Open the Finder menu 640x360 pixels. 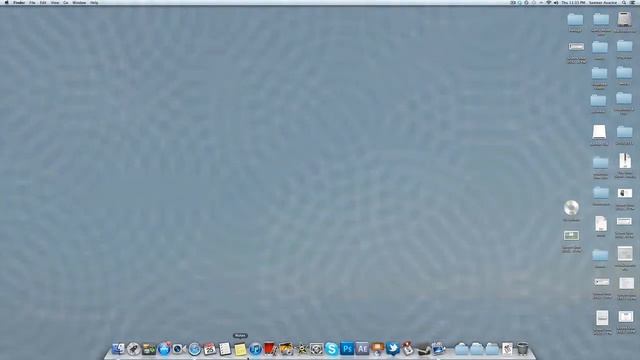pyautogui.click(x=19, y=2)
